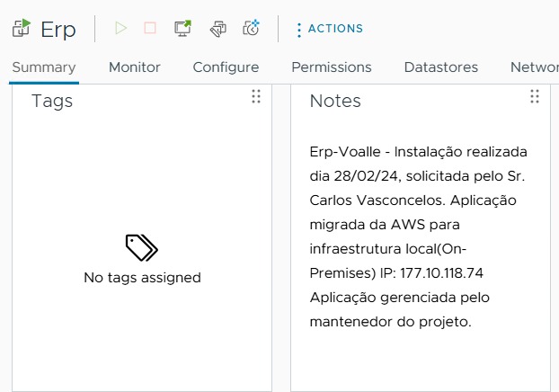Click the Notes panel heading

coord(335,101)
